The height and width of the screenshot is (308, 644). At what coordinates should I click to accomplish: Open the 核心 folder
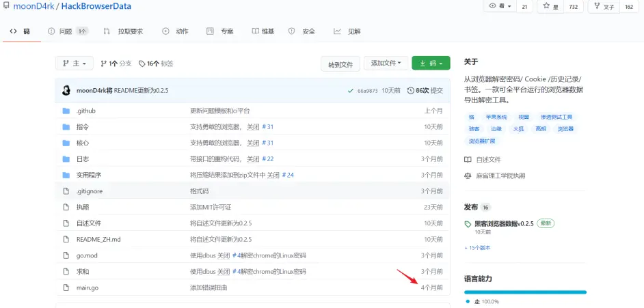click(x=83, y=143)
